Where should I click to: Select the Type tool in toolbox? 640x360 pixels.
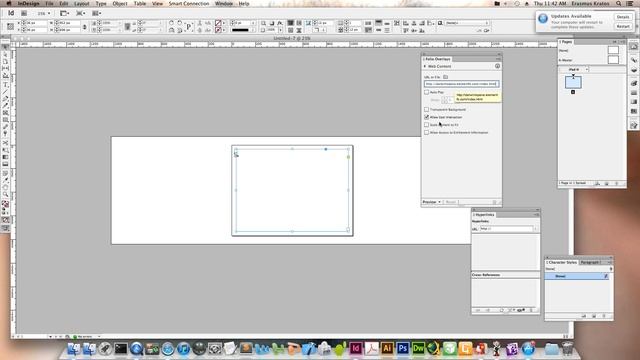point(5,85)
